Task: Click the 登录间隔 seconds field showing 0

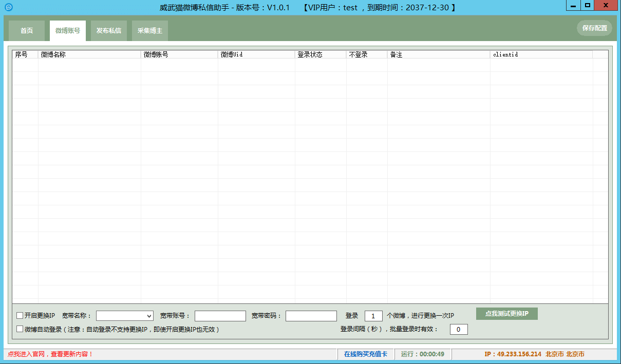Action: [x=459, y=329]
